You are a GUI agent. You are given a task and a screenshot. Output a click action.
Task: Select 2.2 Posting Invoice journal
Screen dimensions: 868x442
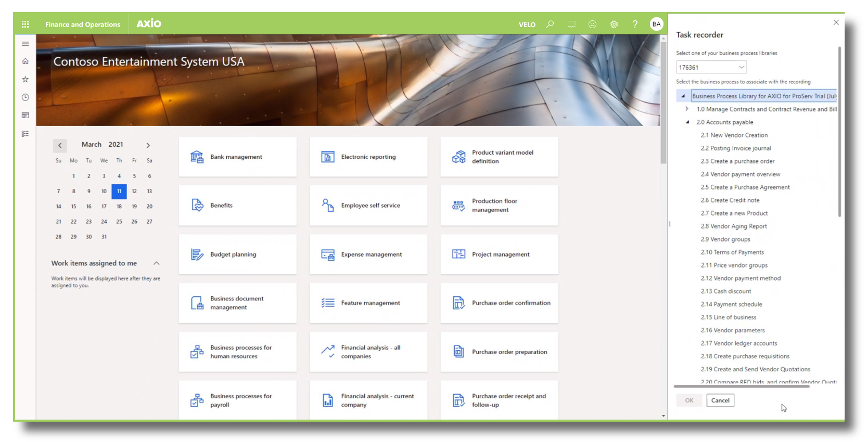point(736,148)
